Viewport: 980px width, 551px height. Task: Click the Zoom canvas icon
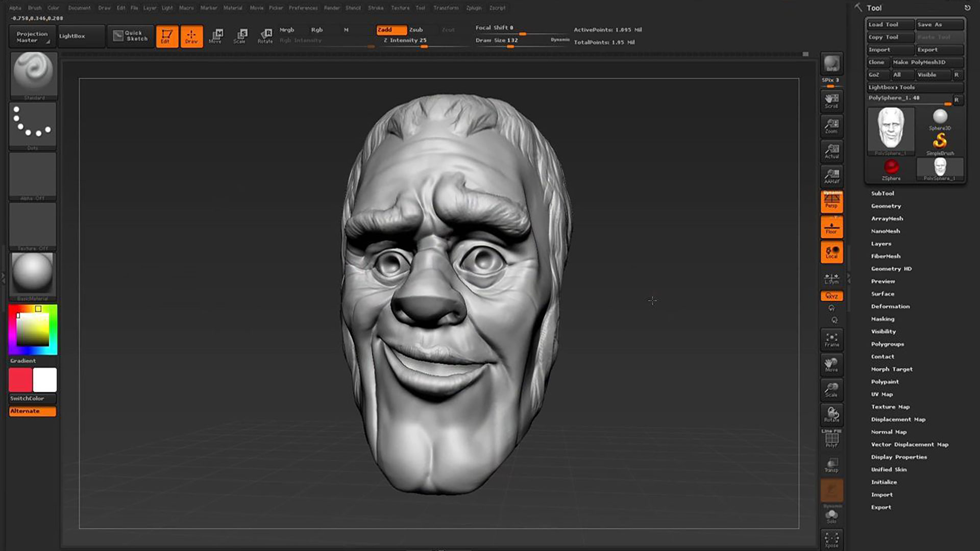pyautogui.click(x=831, y=126)
